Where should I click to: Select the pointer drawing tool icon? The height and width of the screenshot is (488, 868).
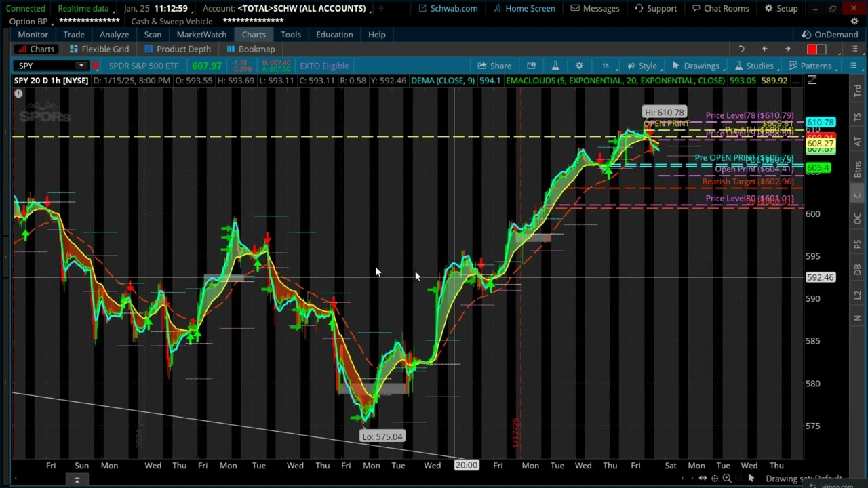(x=751, y=479)
